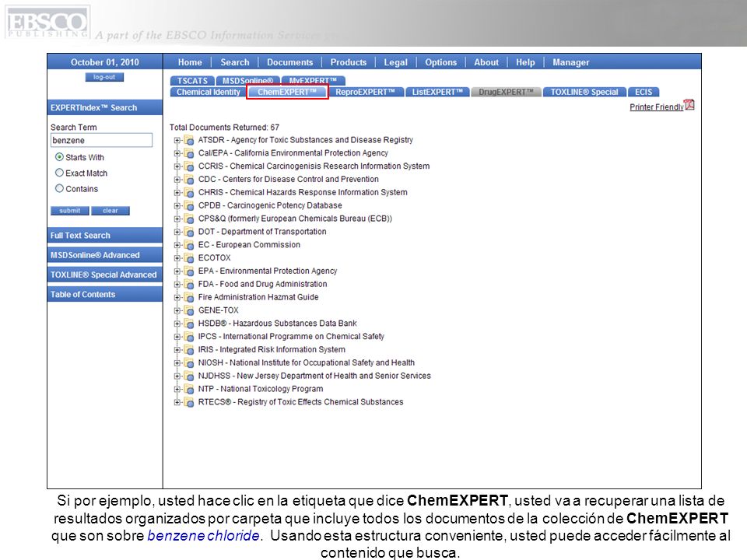Click the ECOTOX folder icon
Viewport: 747px width, 560px height.
pos(189,258)
